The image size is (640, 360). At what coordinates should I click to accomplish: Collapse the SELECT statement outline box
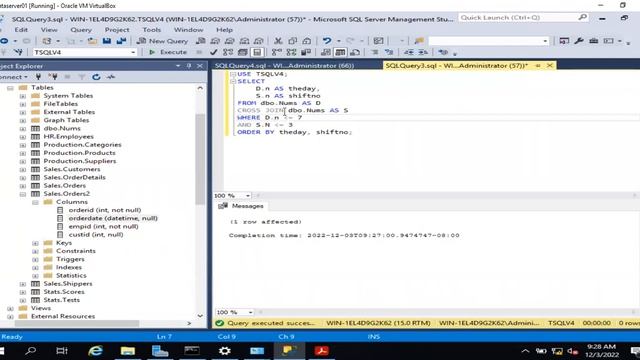233,82
